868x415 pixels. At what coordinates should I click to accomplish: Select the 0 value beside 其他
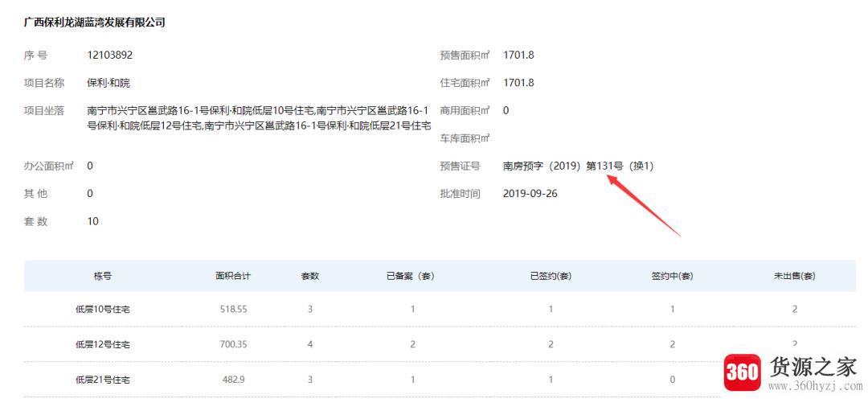[x=90, y=193]
